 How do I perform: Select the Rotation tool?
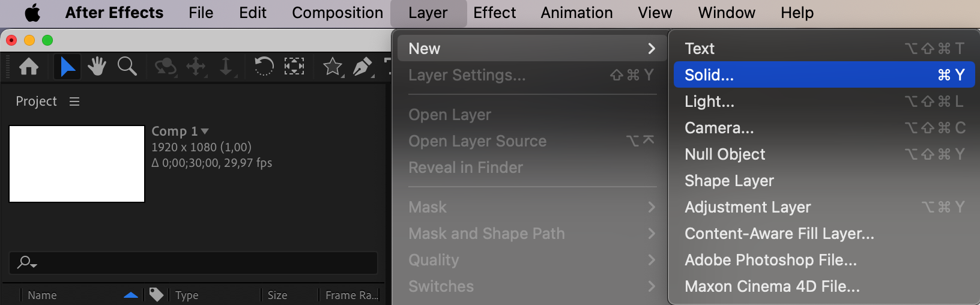point(264,66)
